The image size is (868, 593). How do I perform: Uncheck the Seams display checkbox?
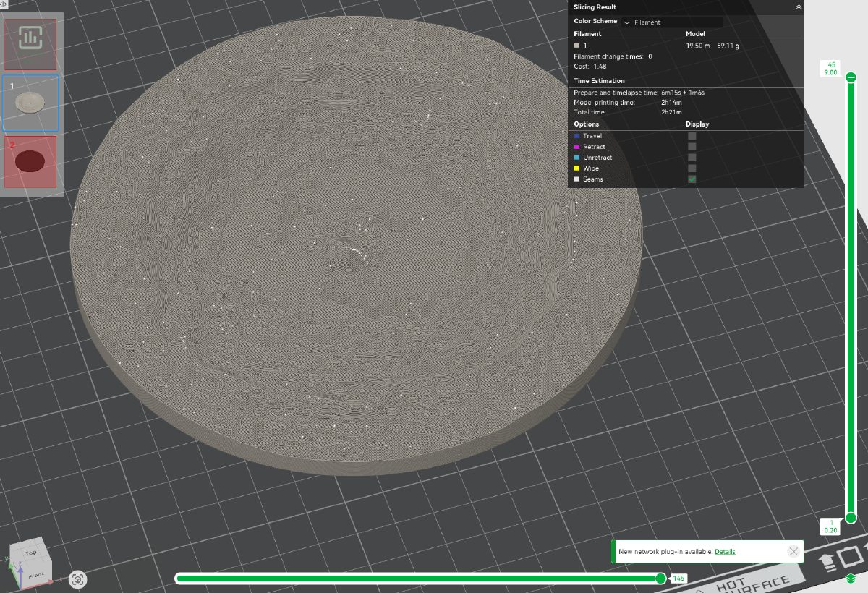tap(692, 179)
